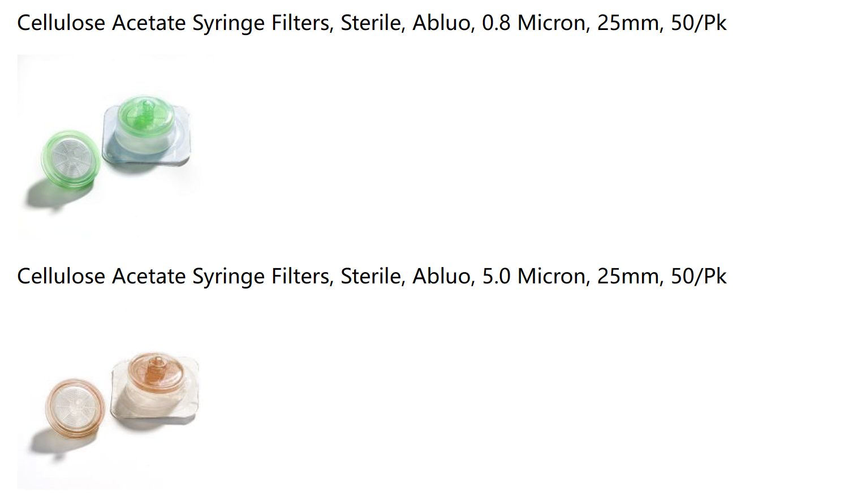
Task: Click "Cellulose Acetate" in the second product title
Action: point(101,277)
